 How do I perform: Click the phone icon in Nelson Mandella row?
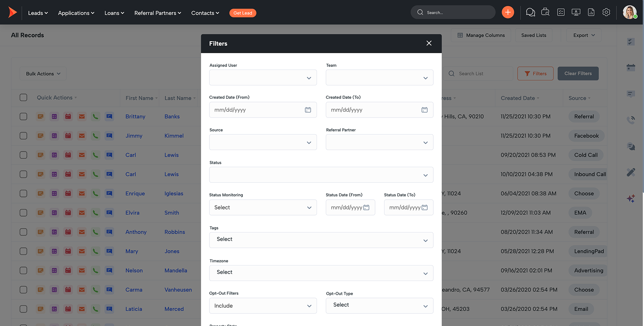click(x=96, y=271)
